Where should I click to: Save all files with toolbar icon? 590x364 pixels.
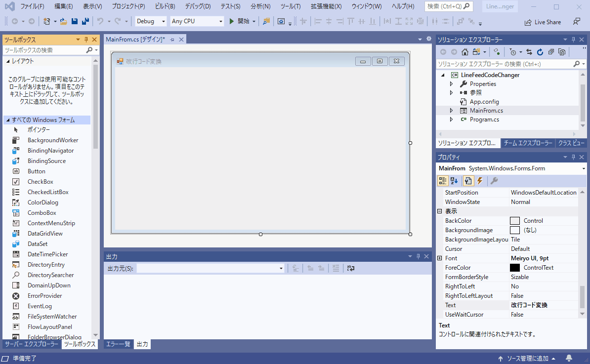pos(85,21)
